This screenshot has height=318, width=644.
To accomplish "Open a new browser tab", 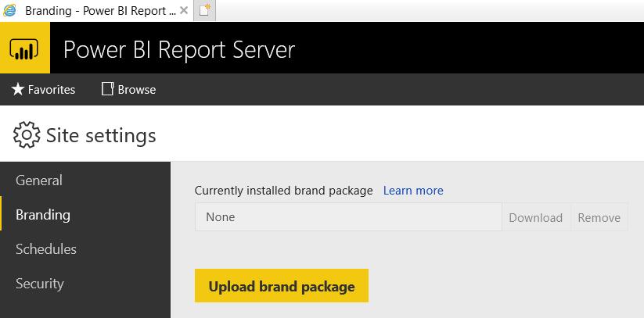I will 204,11.
